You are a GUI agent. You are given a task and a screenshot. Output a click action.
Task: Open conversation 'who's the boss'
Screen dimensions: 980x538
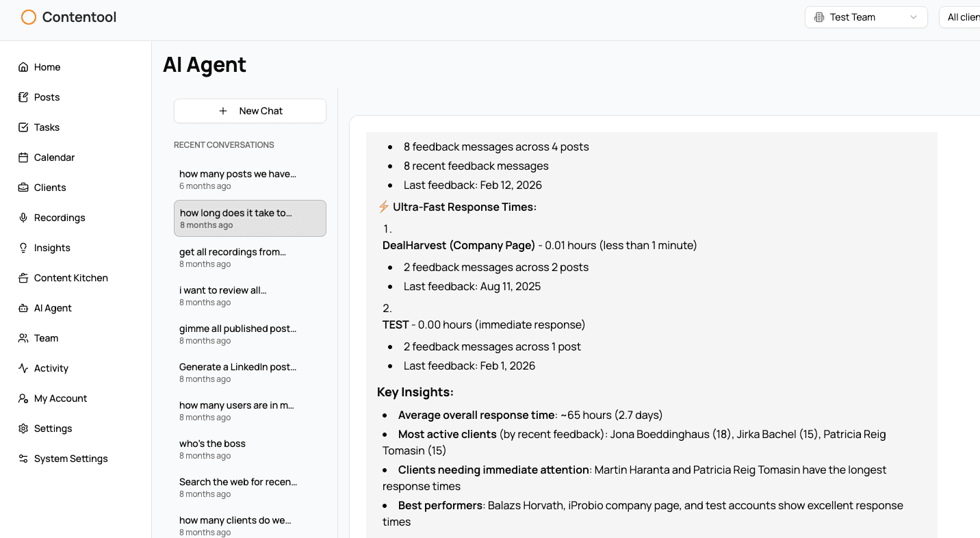coord(250,449)
